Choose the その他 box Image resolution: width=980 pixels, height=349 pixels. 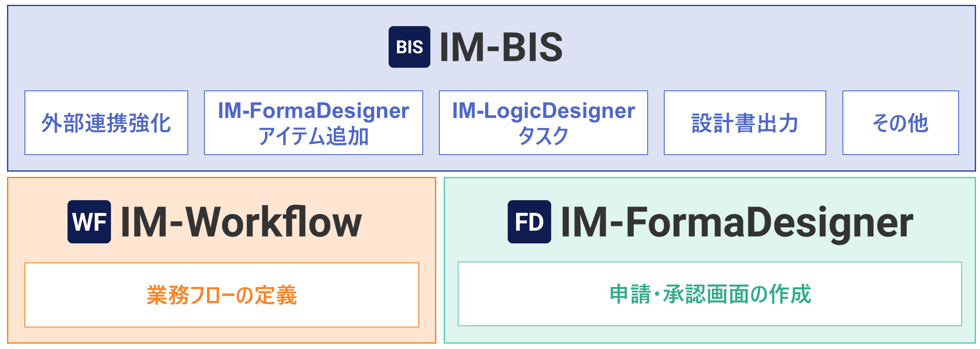[x=901, y=123]
